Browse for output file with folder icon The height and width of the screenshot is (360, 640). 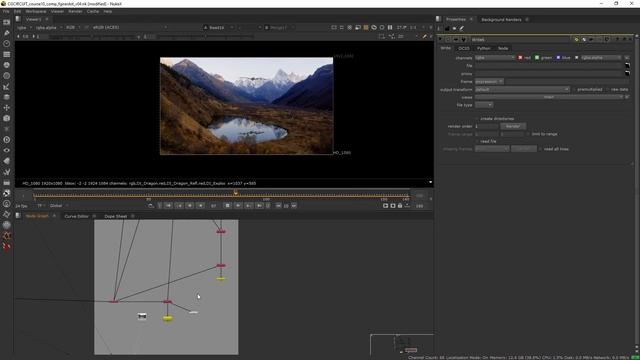pos(627,65)
